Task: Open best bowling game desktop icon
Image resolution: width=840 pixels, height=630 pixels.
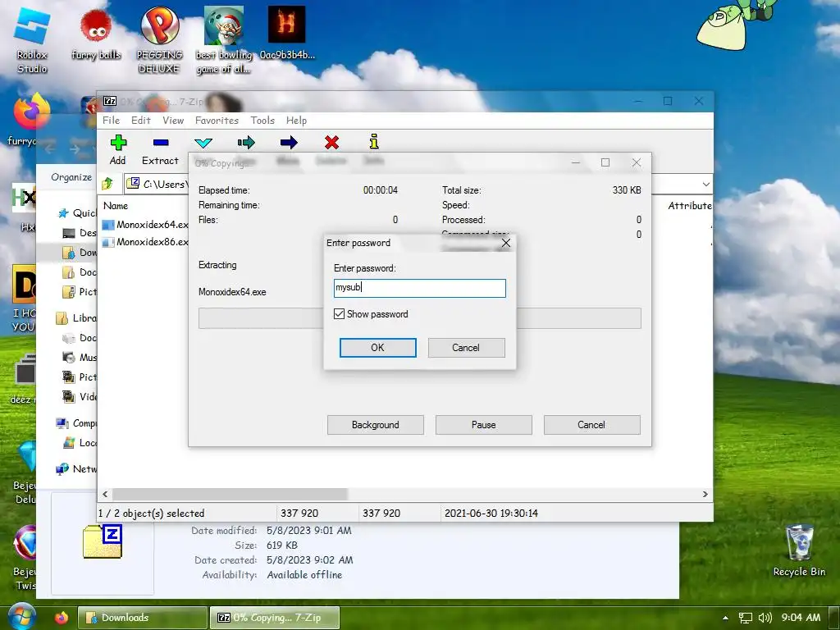Action: (x=224, y=40)
